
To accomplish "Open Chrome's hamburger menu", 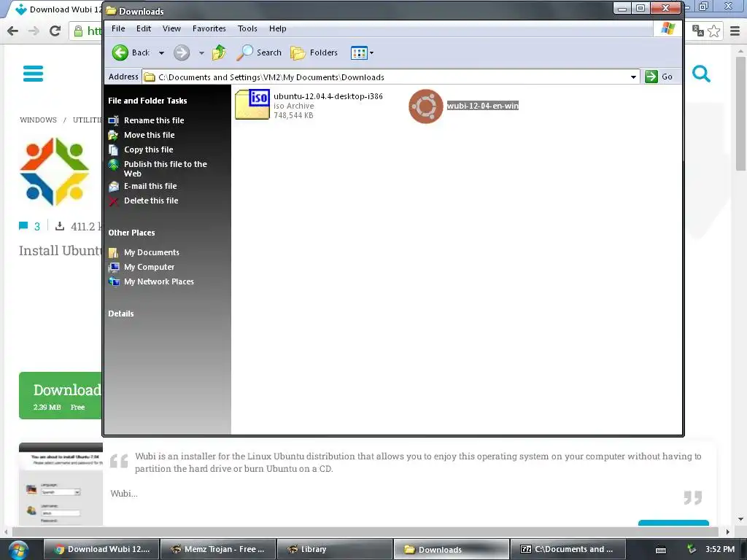I will 735,31.
